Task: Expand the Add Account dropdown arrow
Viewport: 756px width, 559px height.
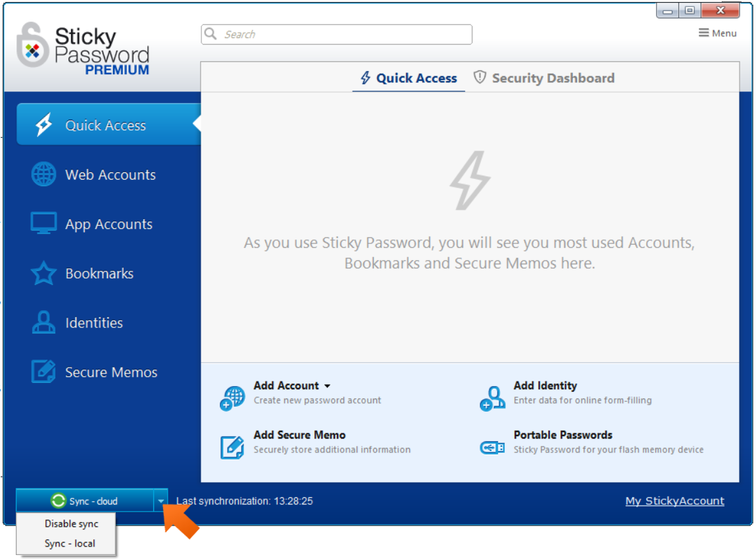Action: 328,386
